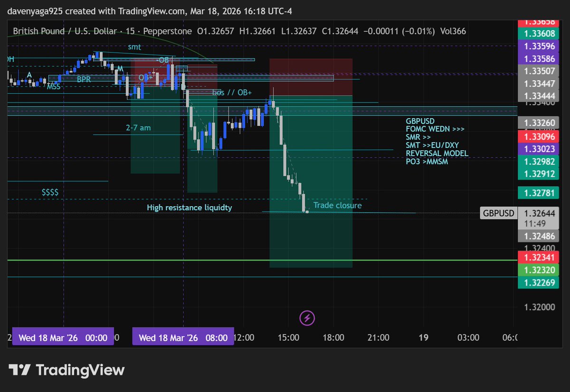Select the bos // OB+ annotation

pyautogui.click(x=232, y=92)
